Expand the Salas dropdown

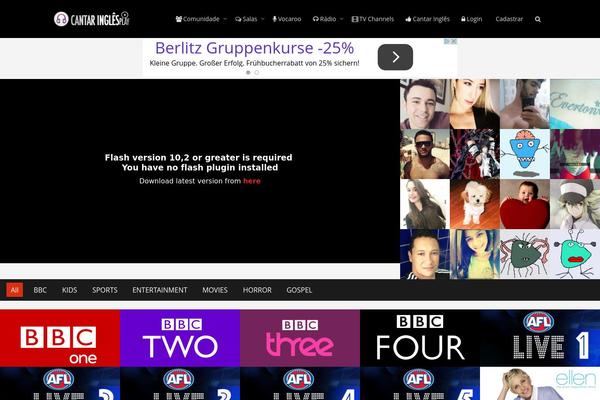249,19
